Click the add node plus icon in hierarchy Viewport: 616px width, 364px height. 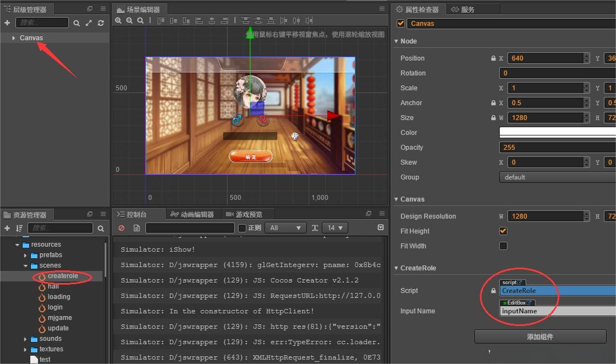(7, 23)
